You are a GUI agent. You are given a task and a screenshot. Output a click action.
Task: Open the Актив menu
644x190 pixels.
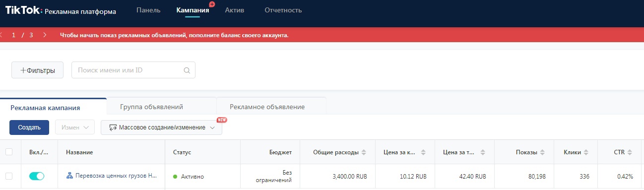pos(234,10)
